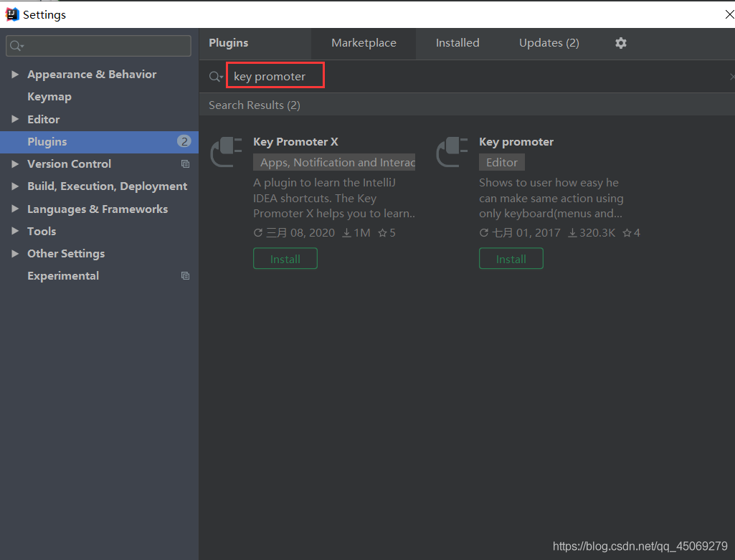Open the Updates (2) tab

pos(549,43)
